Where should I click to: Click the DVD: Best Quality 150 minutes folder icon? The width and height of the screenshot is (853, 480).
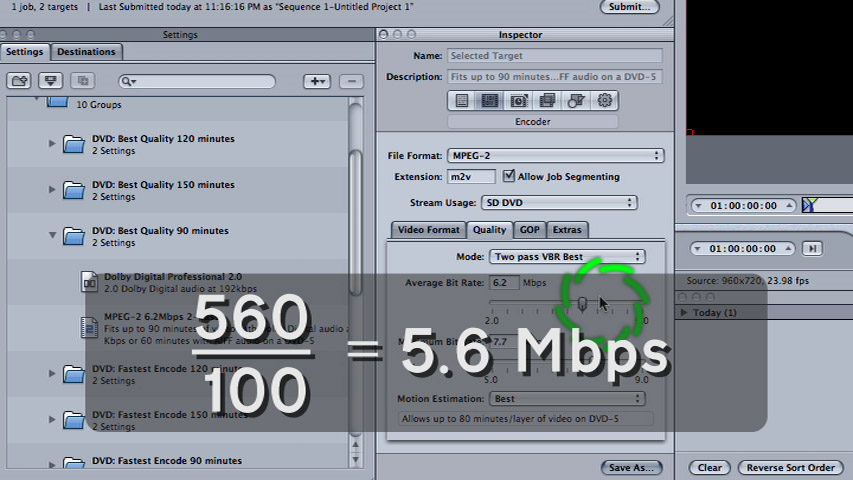pos(73,190)
